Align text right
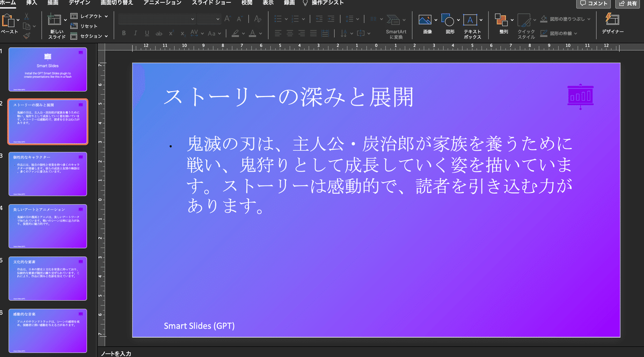This screenshot has height=357, width=644. click(302, 33)
